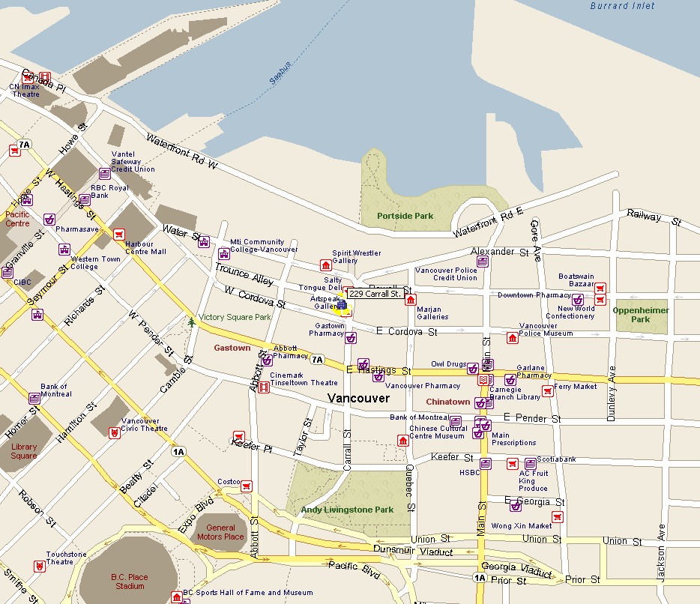This screenshot has width=700, height=604.
Task: Select the shopping cart icon beside the Howe St 7A shield
Action: [15, 151]
